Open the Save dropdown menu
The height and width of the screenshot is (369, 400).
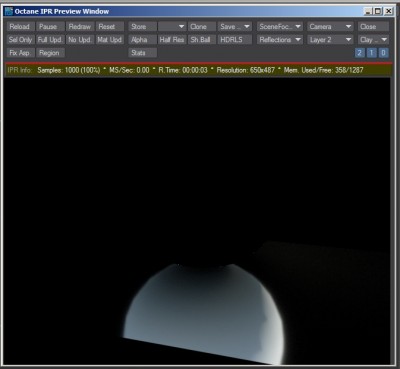click(x=235, y=27)
